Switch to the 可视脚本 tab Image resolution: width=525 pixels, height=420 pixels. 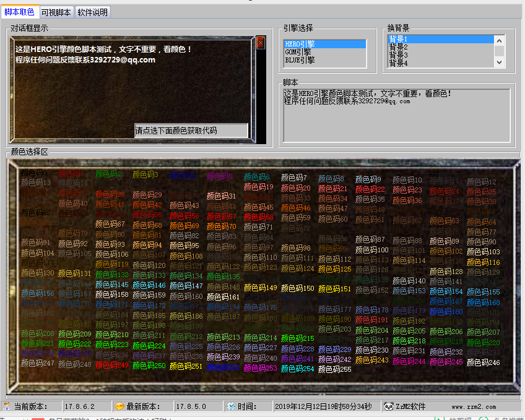coord(56,12)
